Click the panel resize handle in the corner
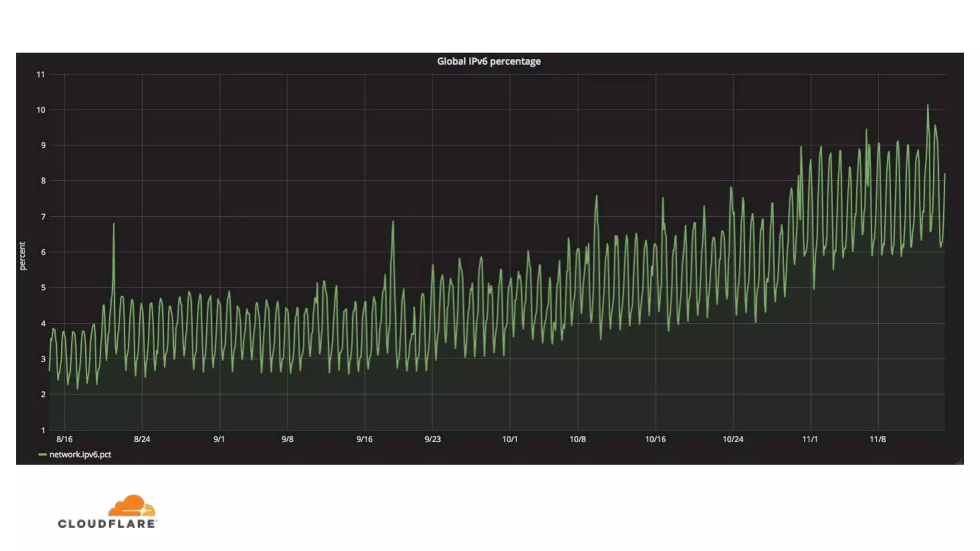The image size is (980, 551). (959, 461)
